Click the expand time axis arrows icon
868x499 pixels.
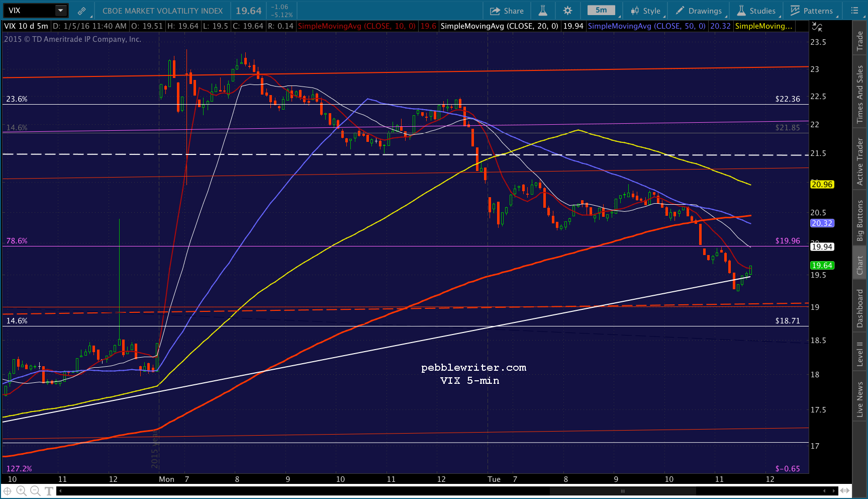point(844,491)
